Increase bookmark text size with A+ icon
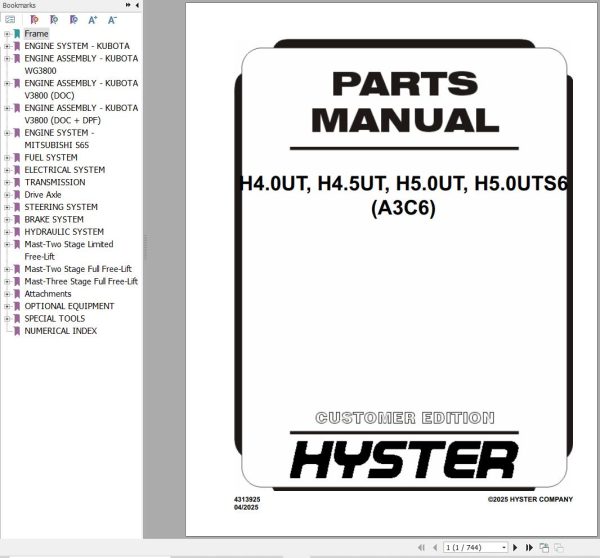The width and height of the screenshot is (600, 558). tap(93, 20)
